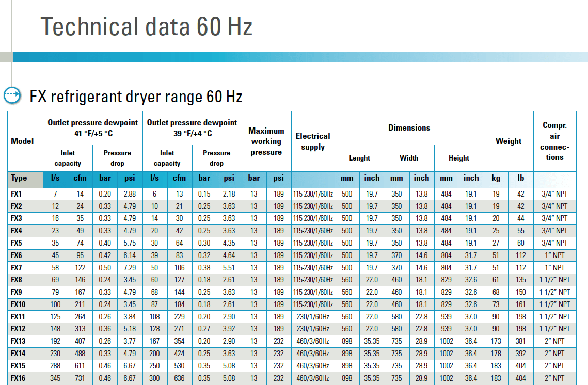Select the 'FX refrigerant dryer range 60 Hz' heading
This screenshot has width=588, height=385.
click(136, 97)
